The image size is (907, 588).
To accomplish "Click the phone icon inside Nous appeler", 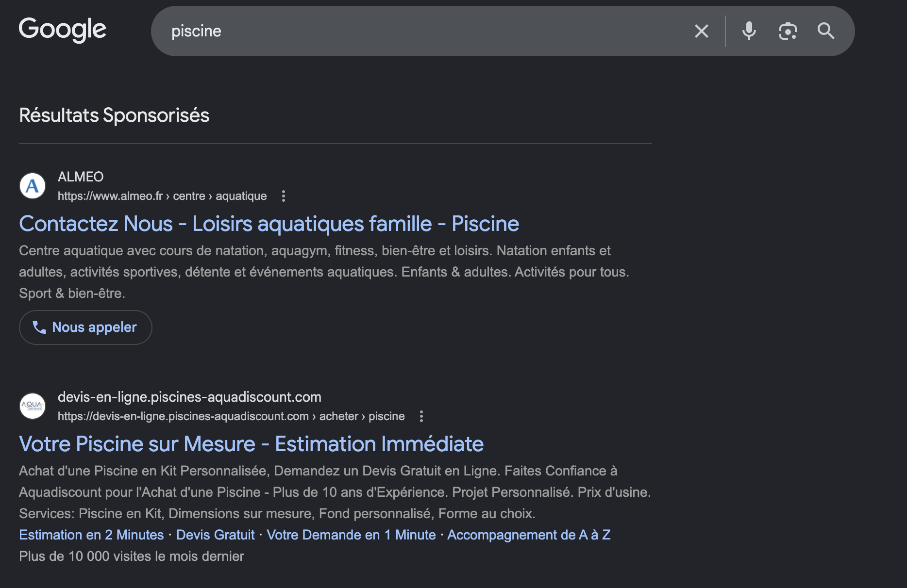I will [x=39, y=327].
